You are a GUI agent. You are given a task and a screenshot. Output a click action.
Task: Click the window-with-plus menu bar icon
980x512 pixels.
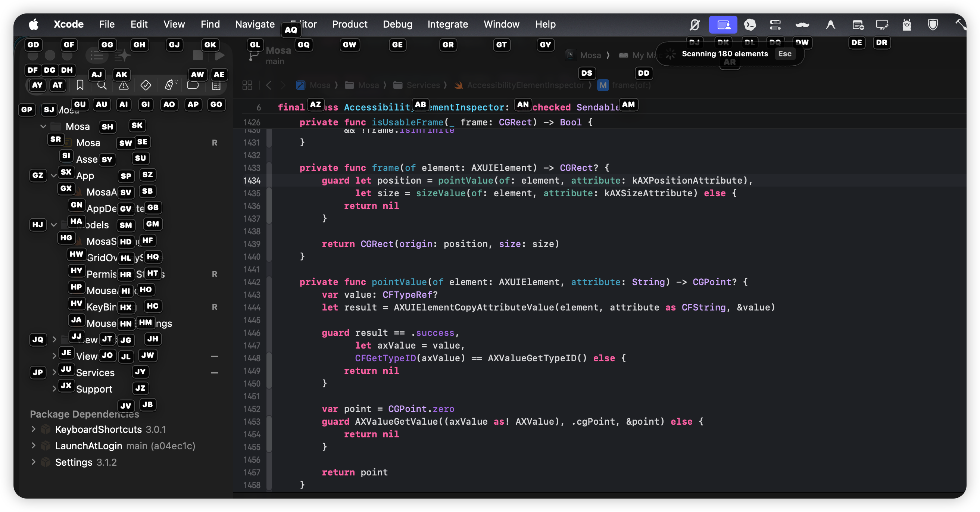click(858, 25)
